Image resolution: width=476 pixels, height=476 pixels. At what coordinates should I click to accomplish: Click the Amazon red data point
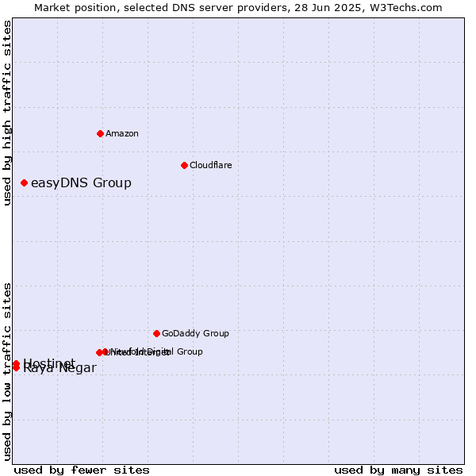pos(101,133)
